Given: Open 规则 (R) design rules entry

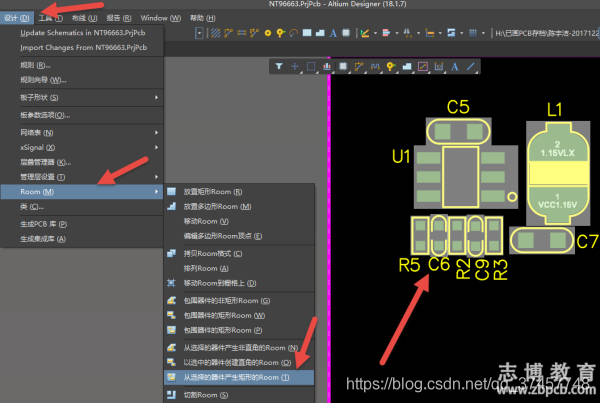Looking at the screenshot, I should [82, 65].
